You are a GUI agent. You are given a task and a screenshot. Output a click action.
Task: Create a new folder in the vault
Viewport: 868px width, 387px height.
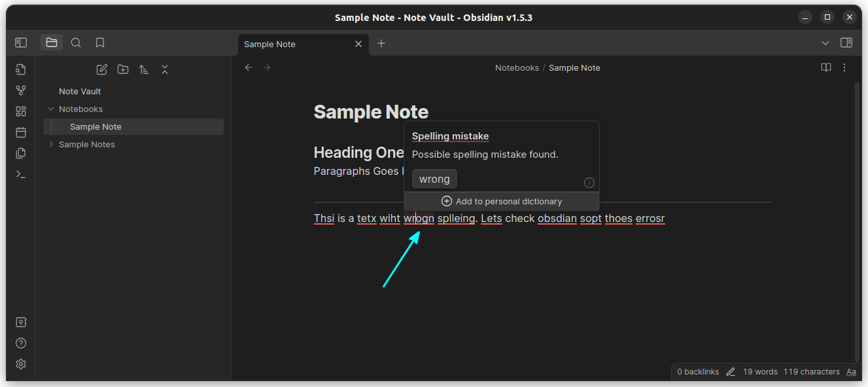pyautogui.click(x=123, y=69)
